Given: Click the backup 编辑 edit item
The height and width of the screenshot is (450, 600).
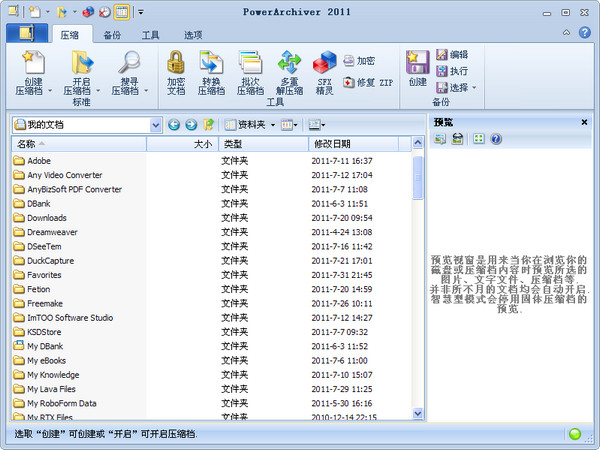Looking at the screenshot, I should [452, 54].
